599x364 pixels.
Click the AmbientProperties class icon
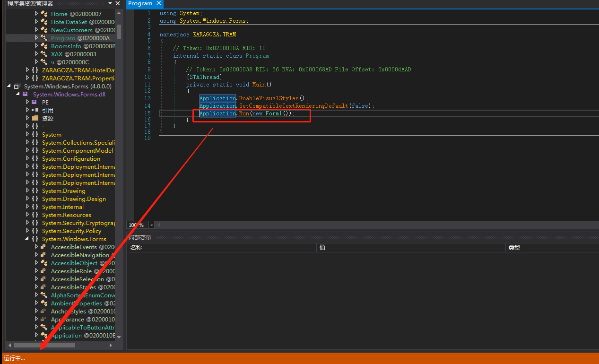pyautogui.click(x=44, y=303)
